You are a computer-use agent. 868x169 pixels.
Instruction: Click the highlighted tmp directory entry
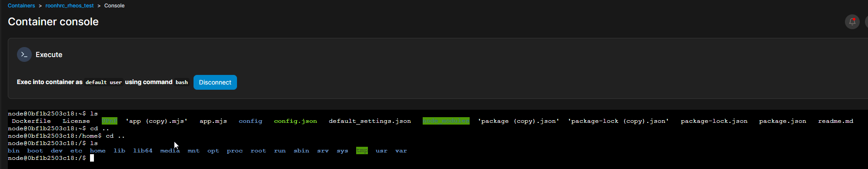362,151
